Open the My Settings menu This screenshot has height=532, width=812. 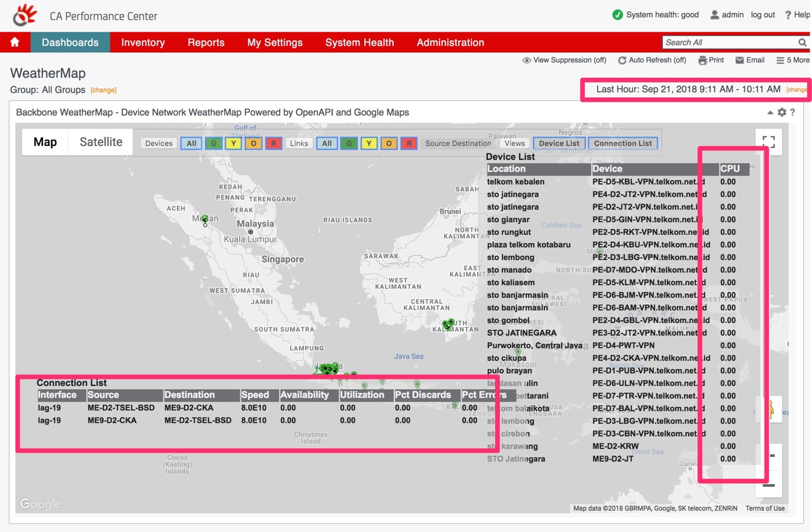click(275, 43)
